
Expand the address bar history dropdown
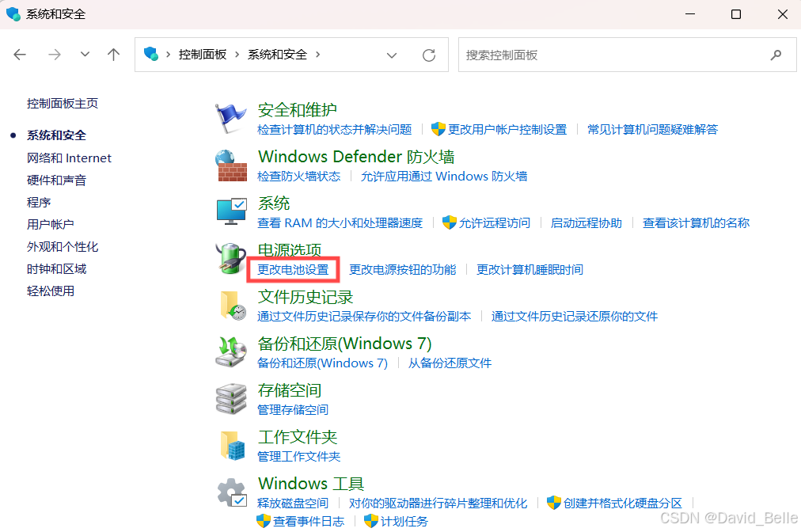tap(392, 55)
